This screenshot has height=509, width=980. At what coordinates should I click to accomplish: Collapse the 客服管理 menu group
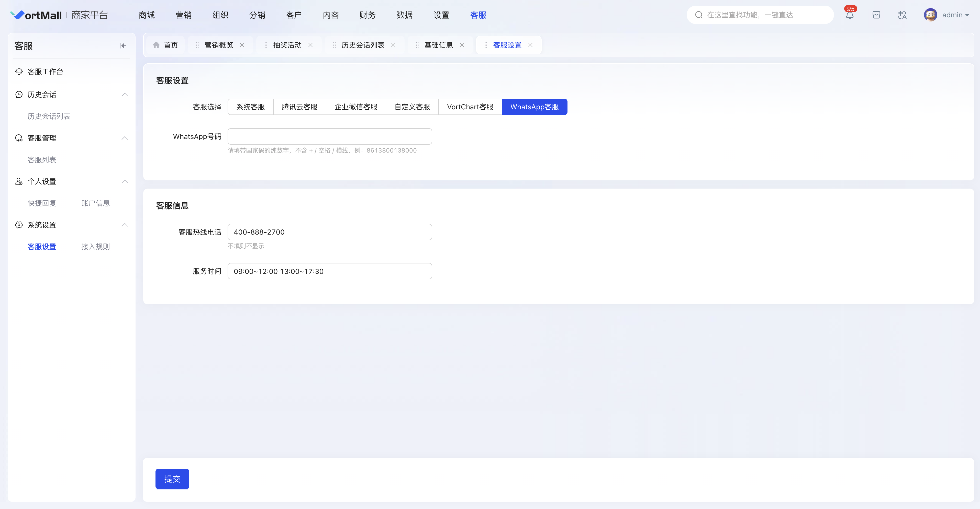124,138
